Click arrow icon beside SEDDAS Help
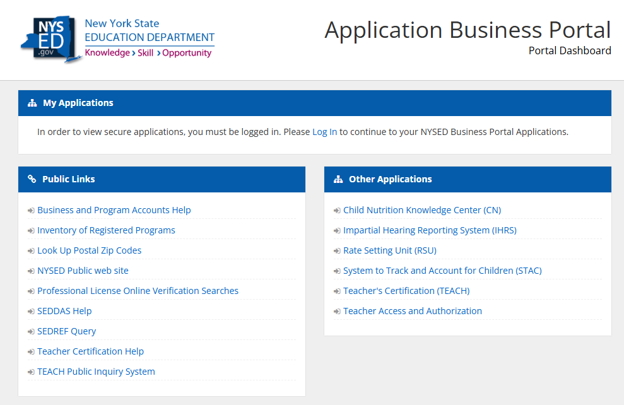624x405 pixels. click(31, 312)
